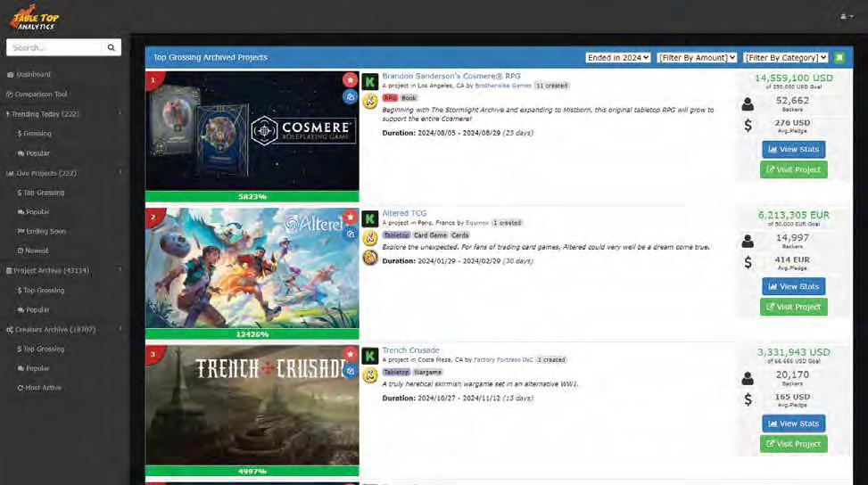Favorite Altered TCG with star icon
This screenshot has height=485, width=868.
350,218
